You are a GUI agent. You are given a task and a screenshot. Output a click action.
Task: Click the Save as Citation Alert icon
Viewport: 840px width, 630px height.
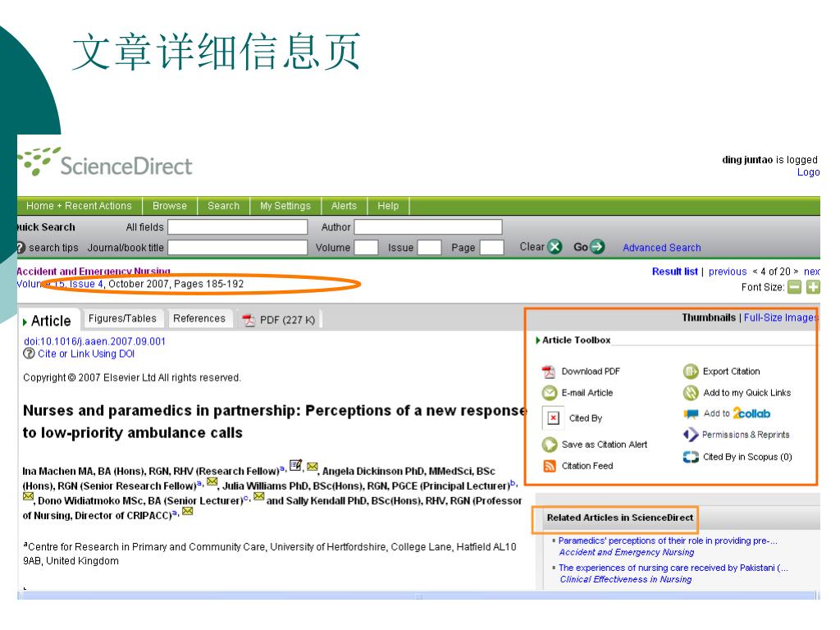[550, 444]
